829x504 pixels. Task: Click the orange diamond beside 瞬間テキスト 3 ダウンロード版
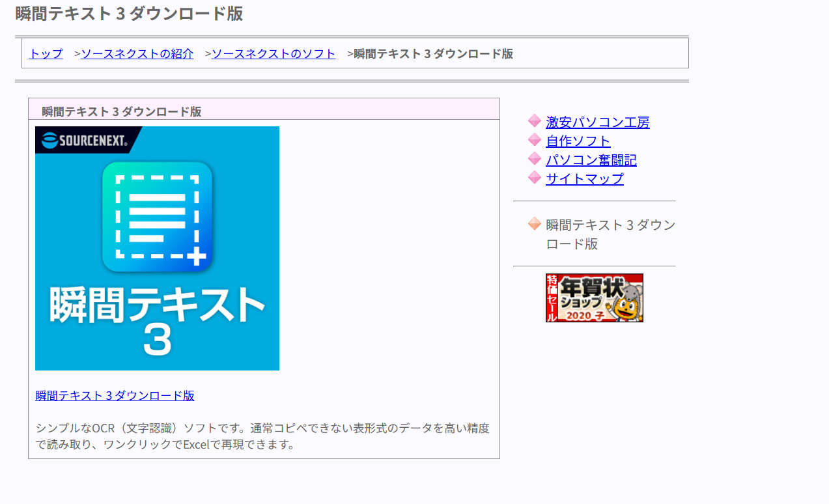(535, 224)
